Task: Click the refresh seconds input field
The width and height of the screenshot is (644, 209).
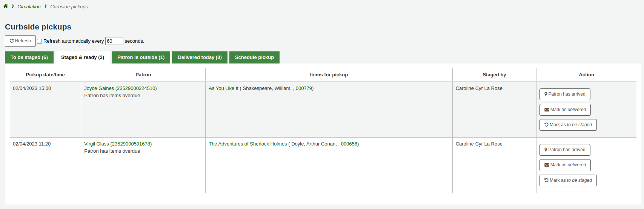Action: 114,41
